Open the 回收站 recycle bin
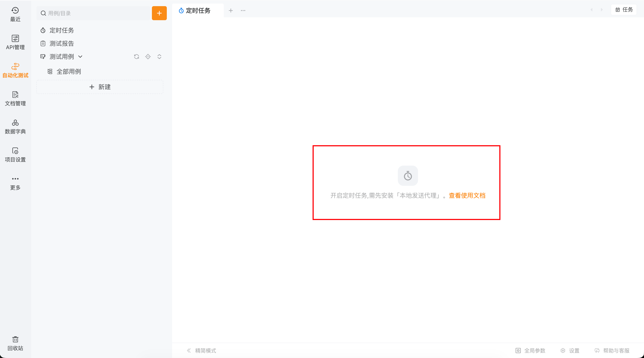644x358 pixels. pos(15,343)
